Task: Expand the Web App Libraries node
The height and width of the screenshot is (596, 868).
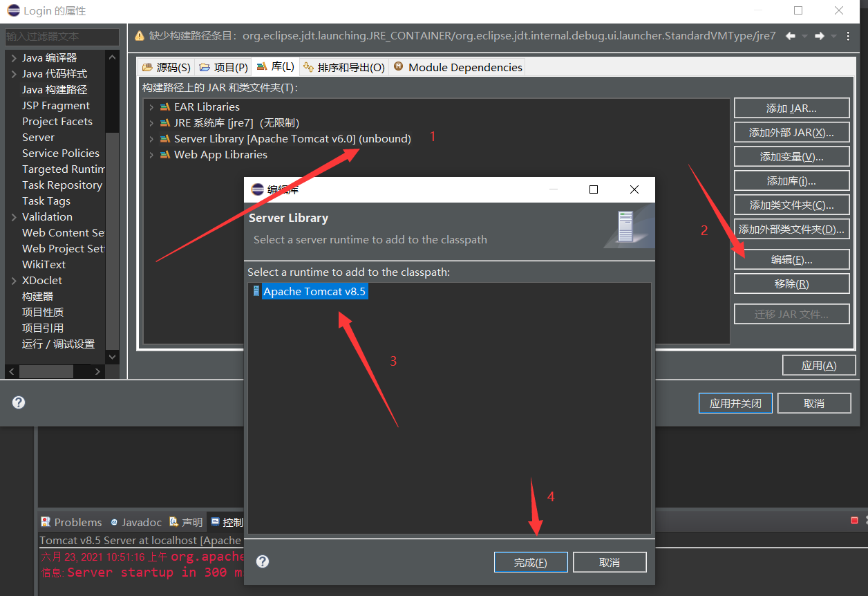Action: pos(151,155)
